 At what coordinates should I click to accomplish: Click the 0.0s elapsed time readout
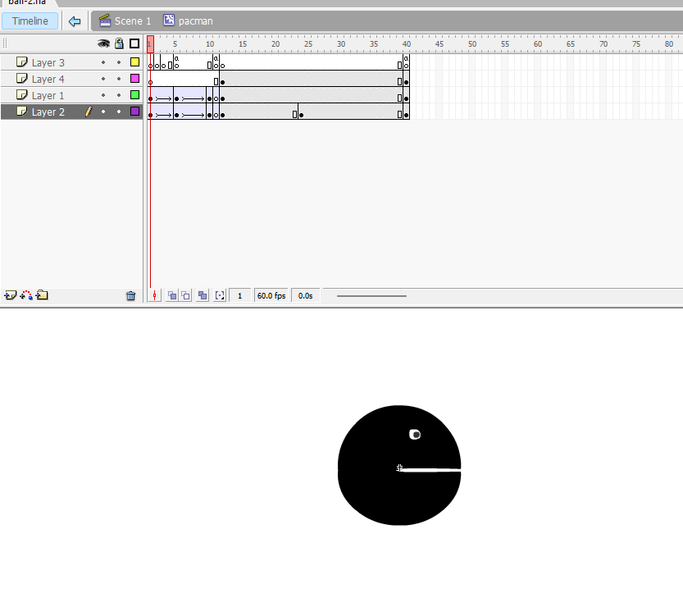pyautogui.click(x=305, y=296)
